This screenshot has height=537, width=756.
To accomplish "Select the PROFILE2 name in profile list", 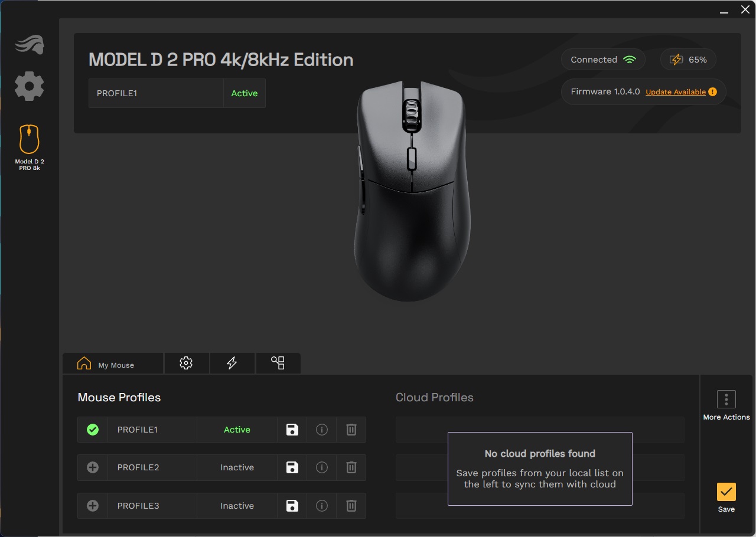I will [138, 467].
